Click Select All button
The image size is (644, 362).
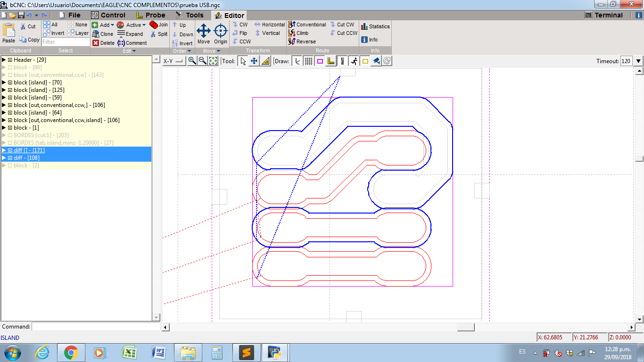pyautogui.click(x=50, y=25)
